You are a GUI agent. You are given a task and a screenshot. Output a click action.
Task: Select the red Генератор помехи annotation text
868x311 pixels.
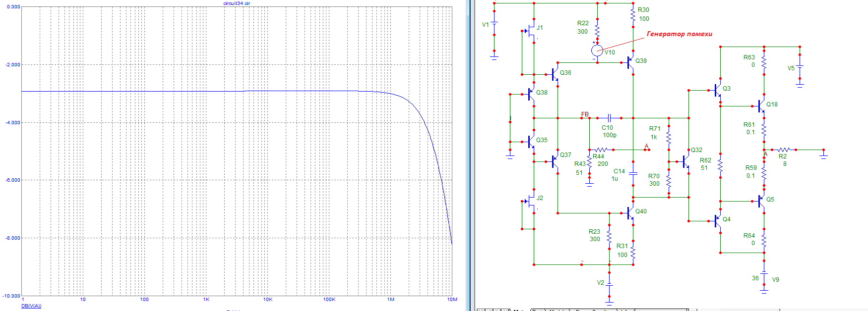click(679, 34)
